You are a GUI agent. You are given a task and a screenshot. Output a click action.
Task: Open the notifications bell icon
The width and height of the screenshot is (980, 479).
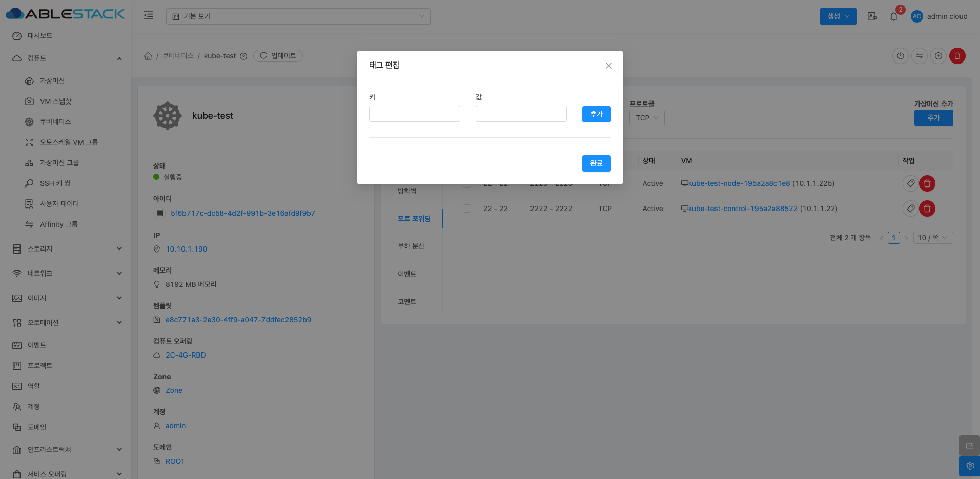(894, 16)
